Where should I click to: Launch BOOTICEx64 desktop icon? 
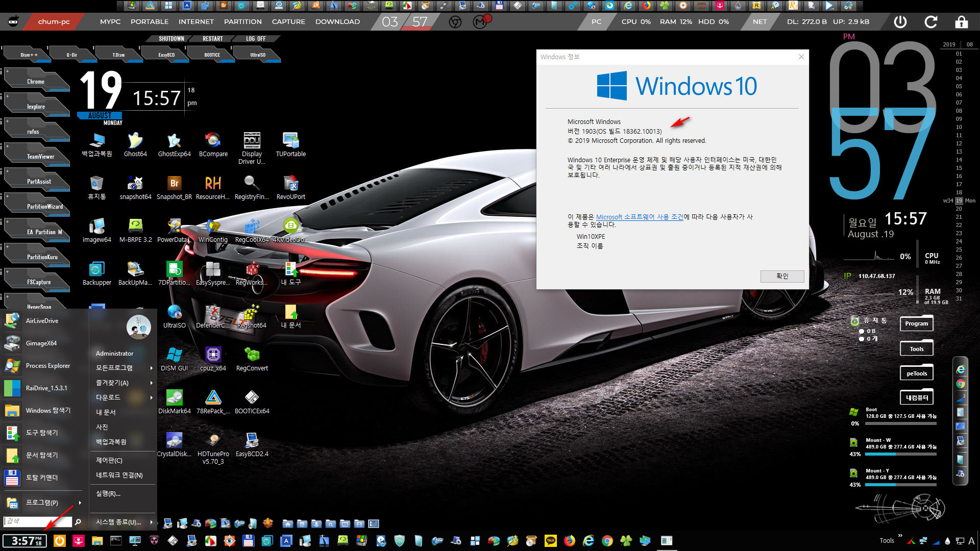[252, 402]
